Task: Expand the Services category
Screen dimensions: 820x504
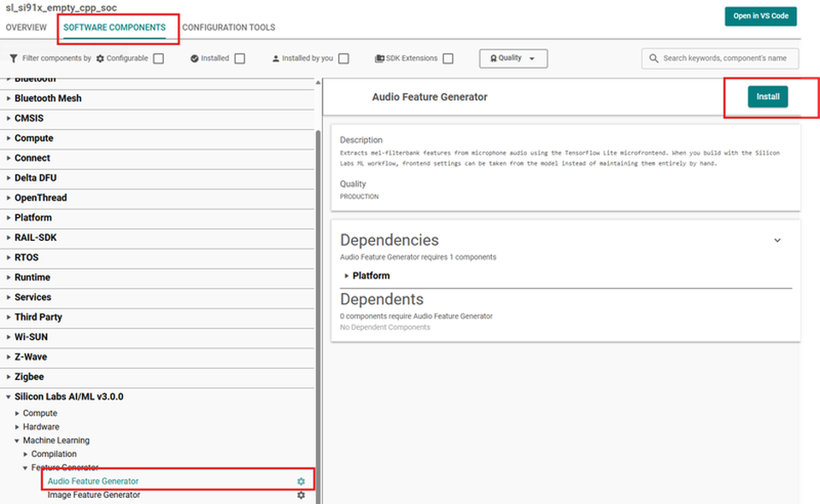Action: click(x=9, y=297)
